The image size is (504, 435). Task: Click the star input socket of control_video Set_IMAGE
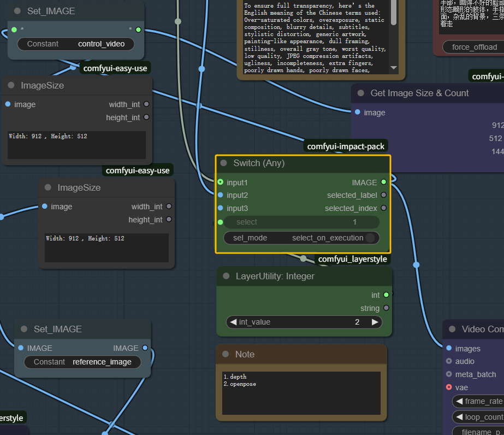coord(14,30)
